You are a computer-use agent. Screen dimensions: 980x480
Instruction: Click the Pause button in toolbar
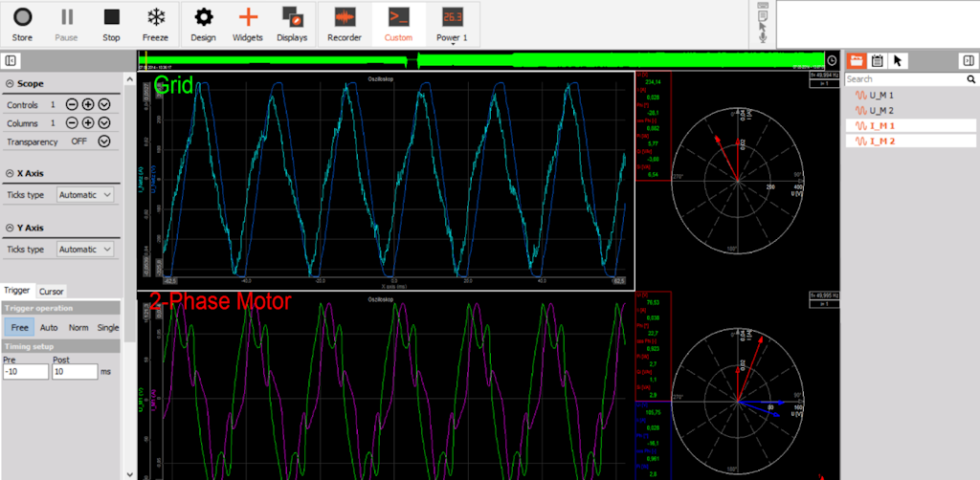click(66, 24)
